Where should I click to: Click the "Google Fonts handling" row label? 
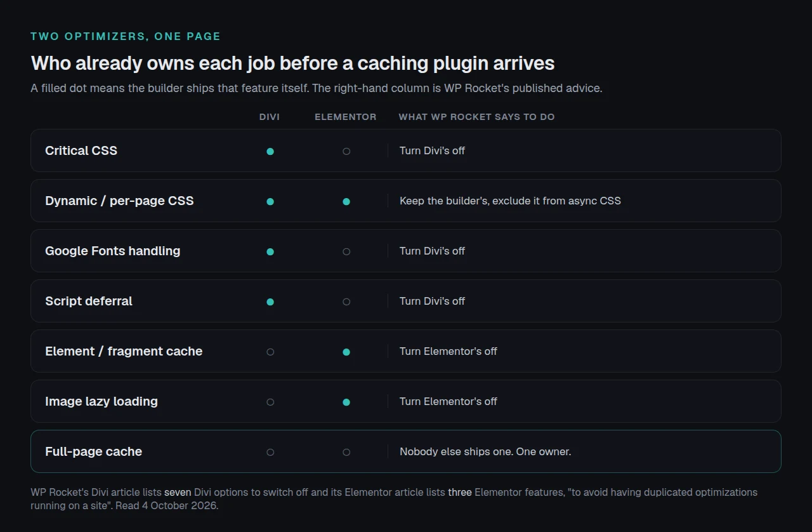click(x=113, y=251)
